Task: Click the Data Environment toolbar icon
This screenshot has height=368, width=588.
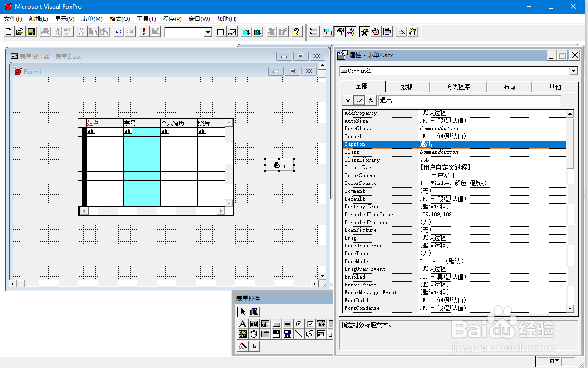Action: tap(328, 32)
